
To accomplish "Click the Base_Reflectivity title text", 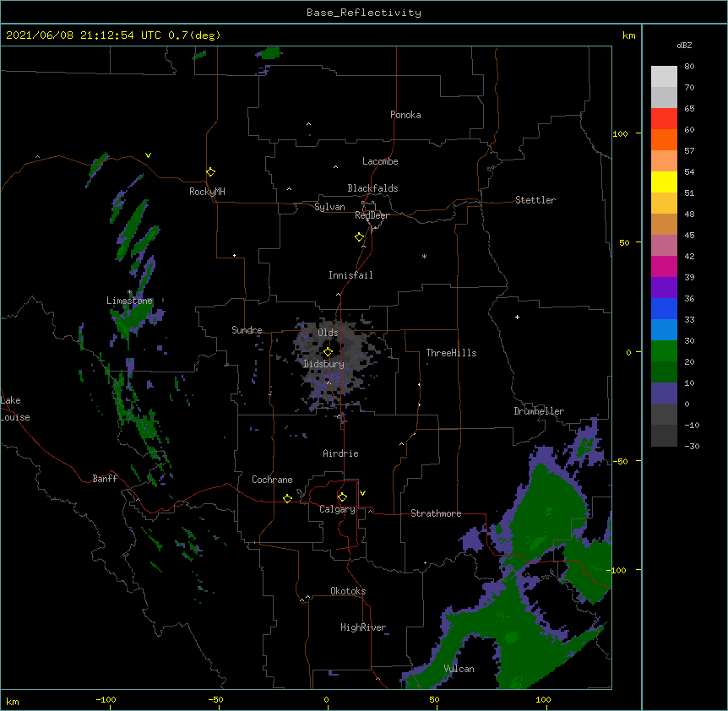I will click(364, 13).
